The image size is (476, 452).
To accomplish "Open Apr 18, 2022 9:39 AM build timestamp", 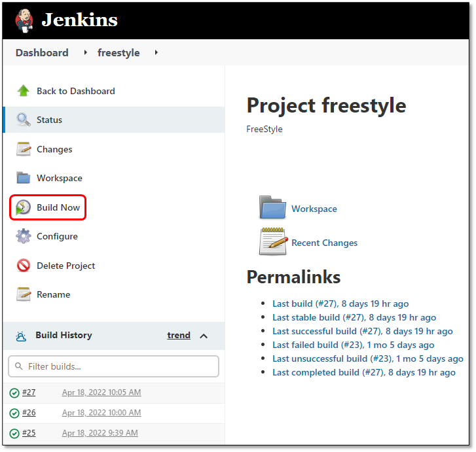I will click(100, 433).
